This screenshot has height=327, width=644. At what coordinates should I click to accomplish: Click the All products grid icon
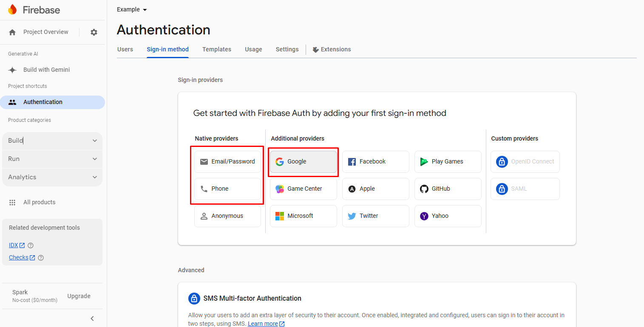click(12, 203)
